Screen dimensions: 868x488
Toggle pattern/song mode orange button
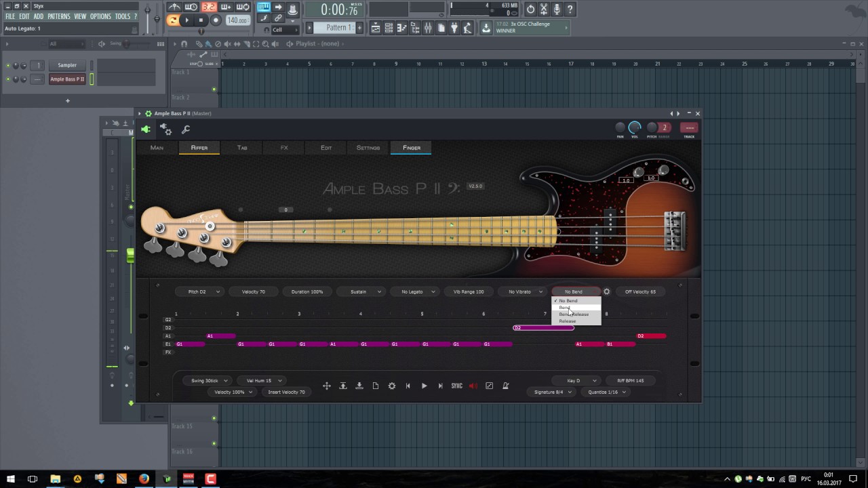coord(173,20)
